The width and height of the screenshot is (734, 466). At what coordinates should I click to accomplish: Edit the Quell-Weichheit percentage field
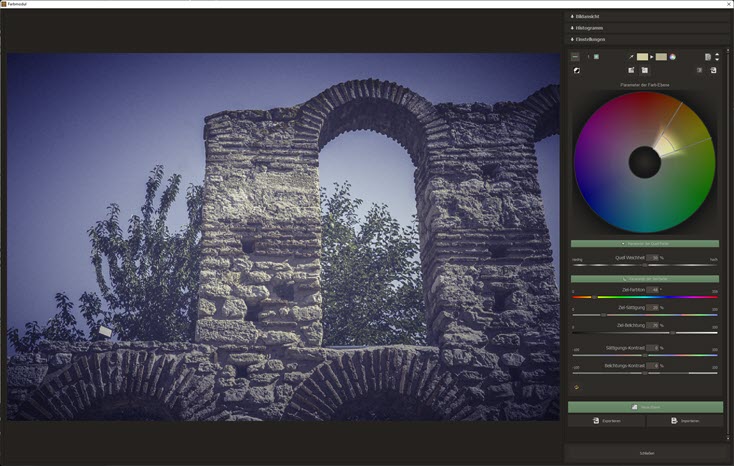pyautogui.click(x=655, y=258)
